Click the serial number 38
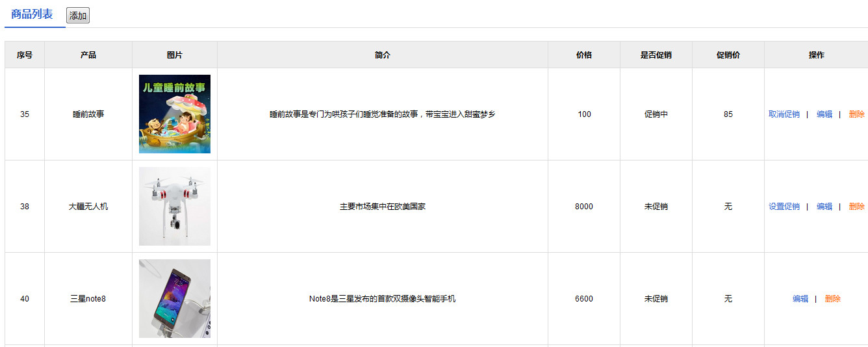The width and height of the screenshot is (868, 347). [25, 207]
